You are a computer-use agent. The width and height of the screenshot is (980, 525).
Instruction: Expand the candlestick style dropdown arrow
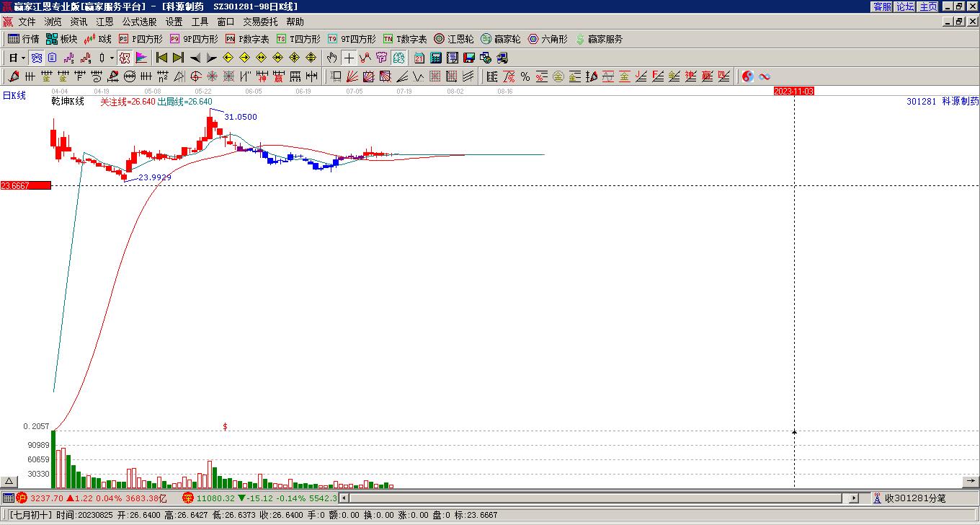tap(112, 58)
